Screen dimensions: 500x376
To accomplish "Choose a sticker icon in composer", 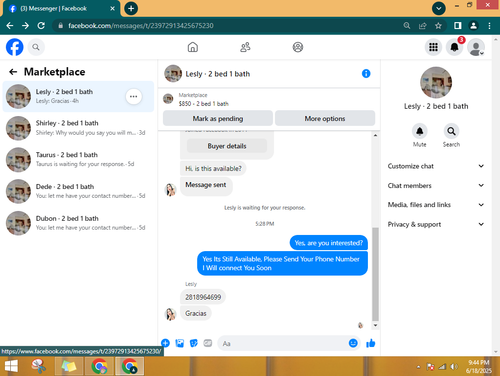I will coord(194,343).
